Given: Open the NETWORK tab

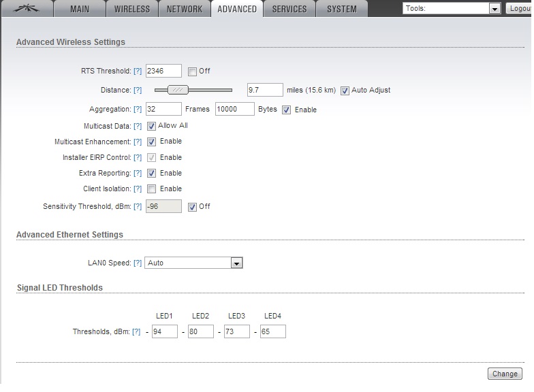Looking at the screenshot, I should [185, 8].
